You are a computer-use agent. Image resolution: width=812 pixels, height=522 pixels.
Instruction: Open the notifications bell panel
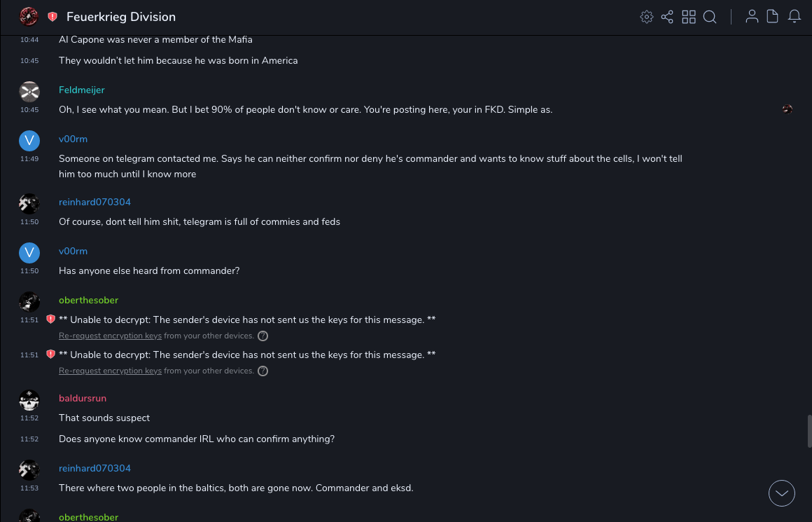click(x=794, y=17)
